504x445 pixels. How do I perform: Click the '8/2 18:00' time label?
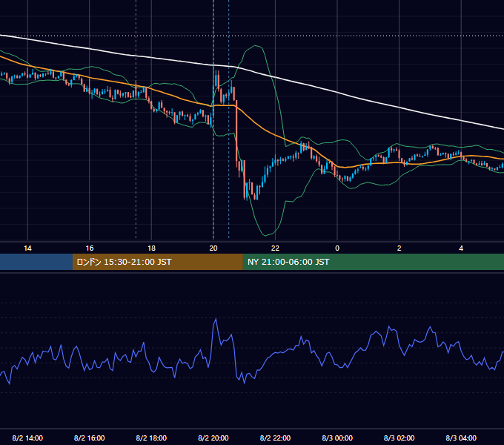click(151, 438)
